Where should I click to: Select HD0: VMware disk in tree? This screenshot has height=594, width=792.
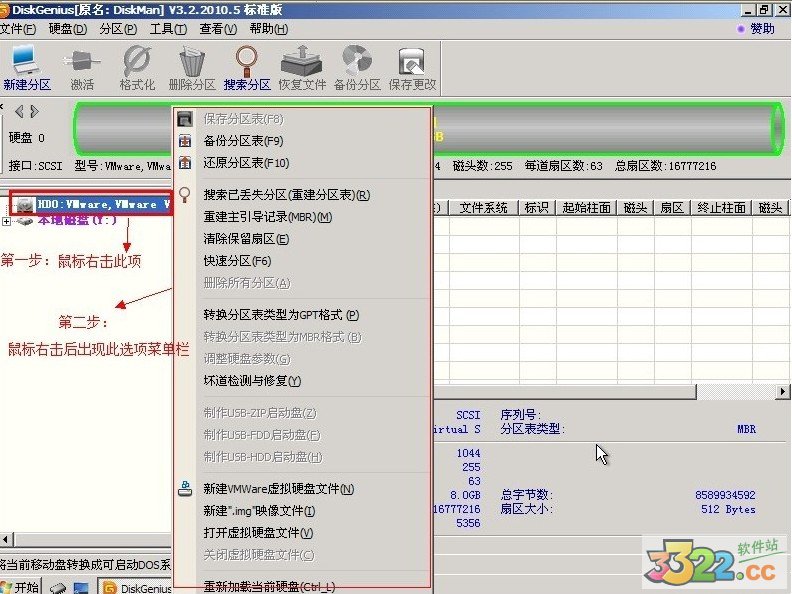click(104, 205)
